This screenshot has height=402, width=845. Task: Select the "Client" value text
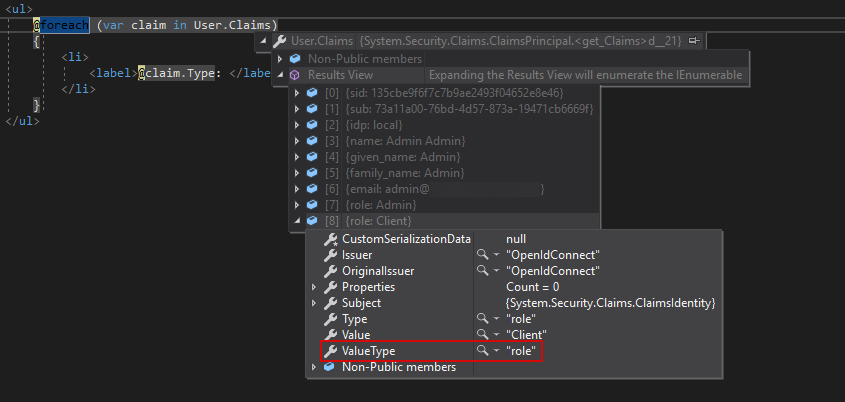pyautogui.click(x=527, y=335)
